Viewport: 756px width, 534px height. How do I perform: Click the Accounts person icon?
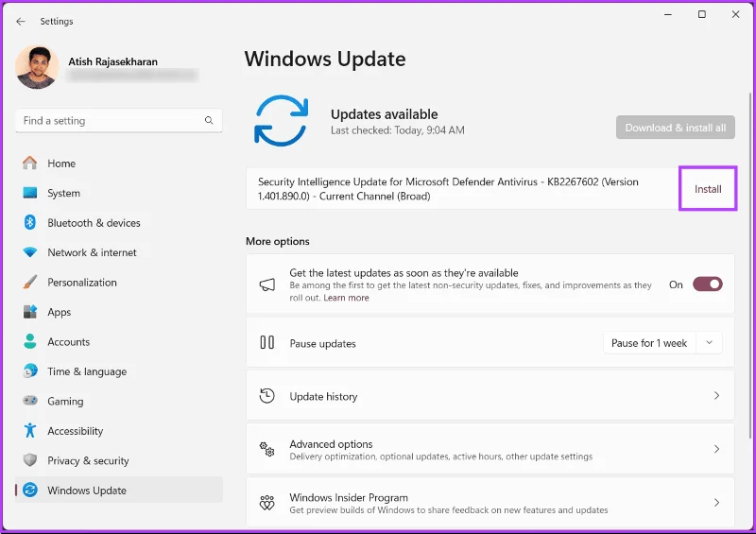pos(30,341)
